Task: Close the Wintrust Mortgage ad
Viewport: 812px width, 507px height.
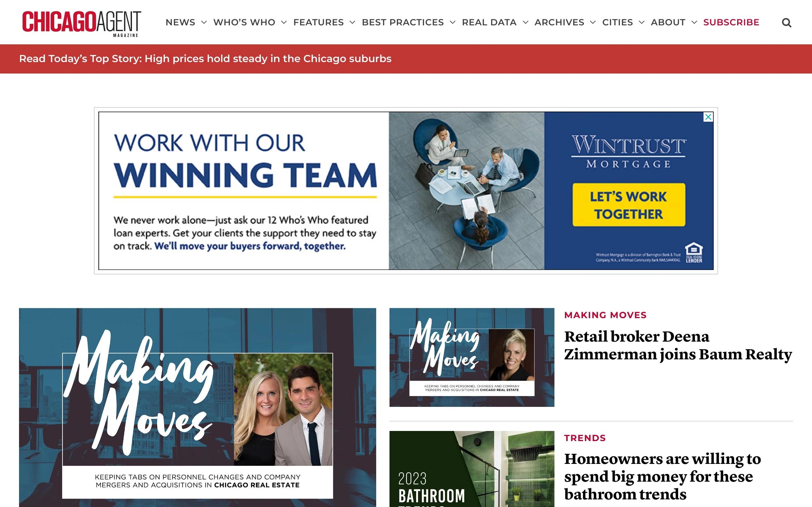Action: (x=708, y=117)
